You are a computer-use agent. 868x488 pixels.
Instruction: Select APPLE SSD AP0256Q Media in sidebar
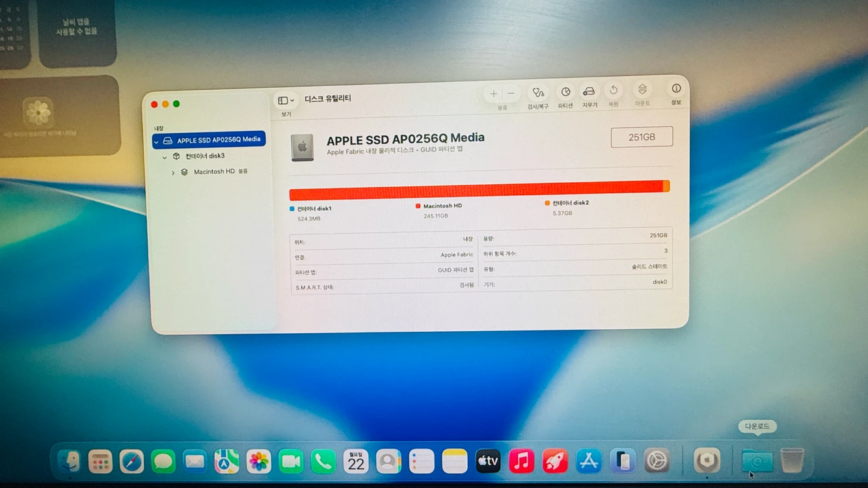209,140
